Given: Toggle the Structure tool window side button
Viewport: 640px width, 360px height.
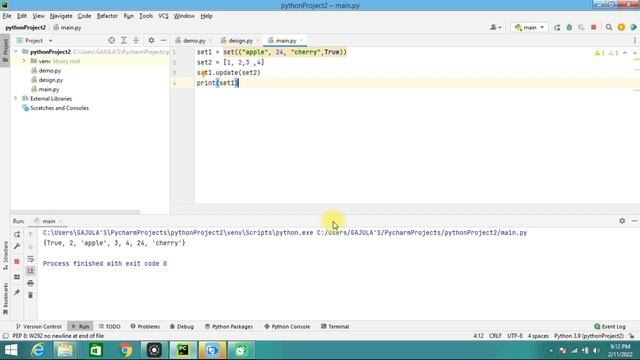Looking at the screenshot, I should click(x=5, y=256).
